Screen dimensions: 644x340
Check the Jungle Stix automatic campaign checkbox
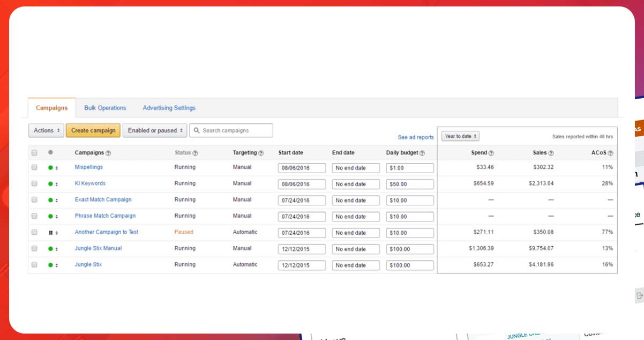[x=34, y=264]
